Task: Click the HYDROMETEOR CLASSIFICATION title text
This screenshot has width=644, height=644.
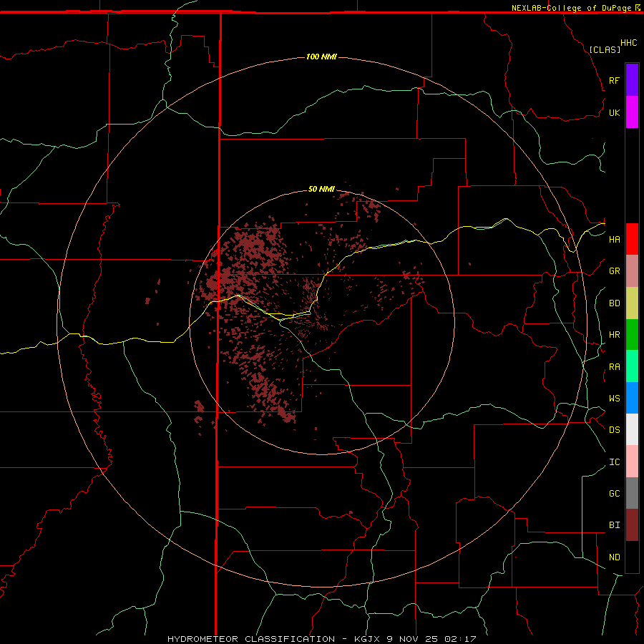Action: point(251,639)
